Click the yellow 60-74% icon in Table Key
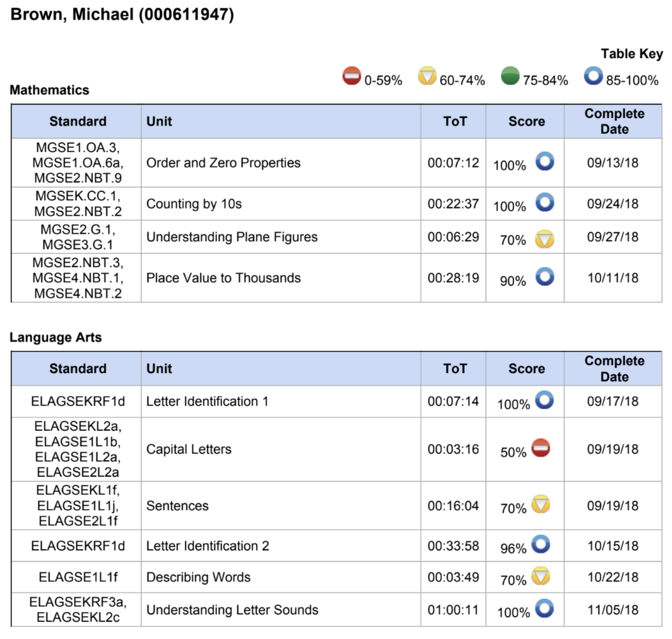 pyautogui.click(x=427, y=76)
